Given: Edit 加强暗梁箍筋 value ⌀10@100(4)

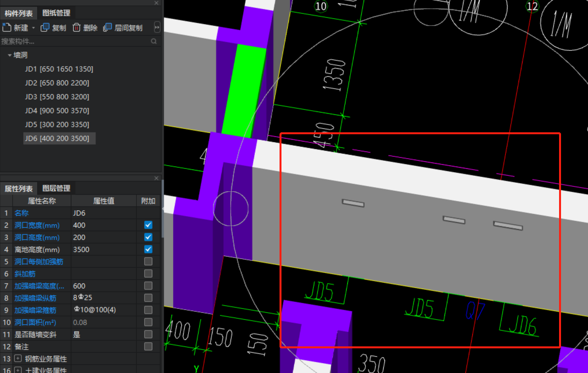Looking at the screenshot, I should pyautogui.click(x=104, y=310).
